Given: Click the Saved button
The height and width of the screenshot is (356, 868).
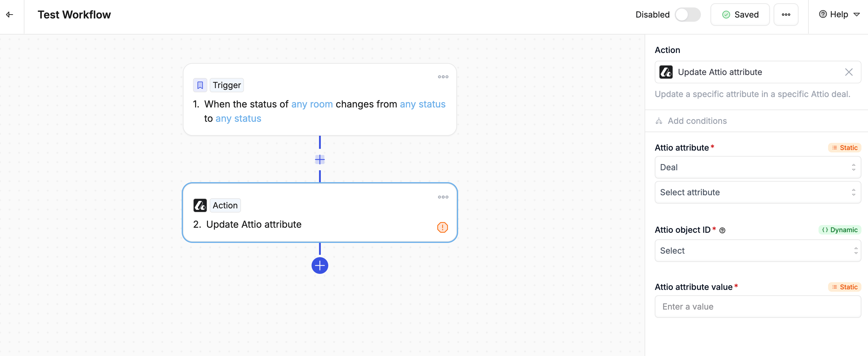Looking at the screenshot, I should pyautogui.click(x=740, y=15).
